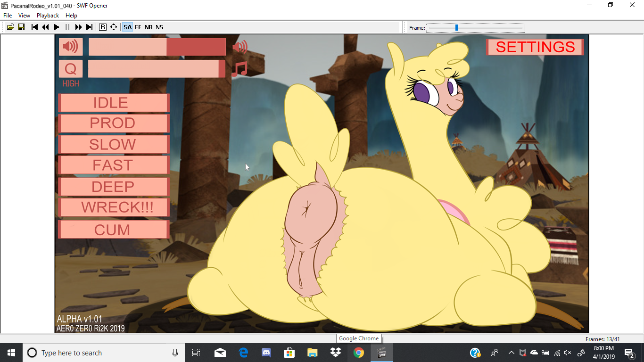Image resolution: width=644 pixels, height=362 pixels.
Task: Mute sound with the speaker button
Action: pyautogui.click(x=71, y=47)
